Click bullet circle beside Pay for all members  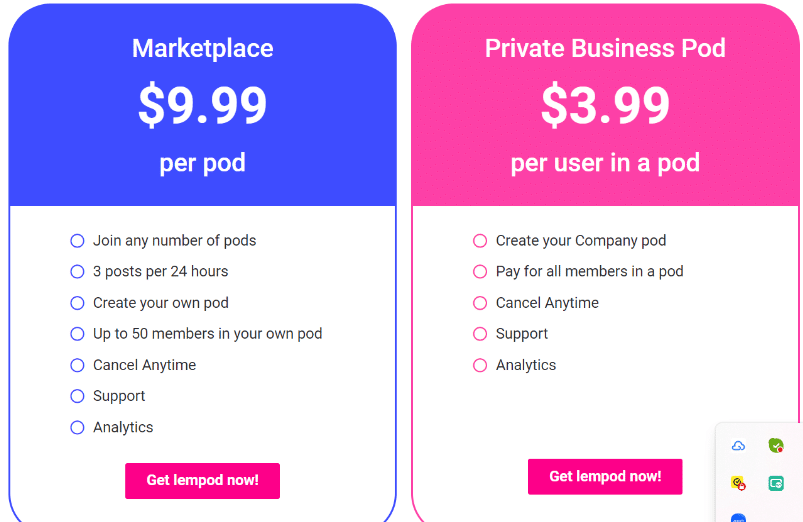click(x=480, y=272)
